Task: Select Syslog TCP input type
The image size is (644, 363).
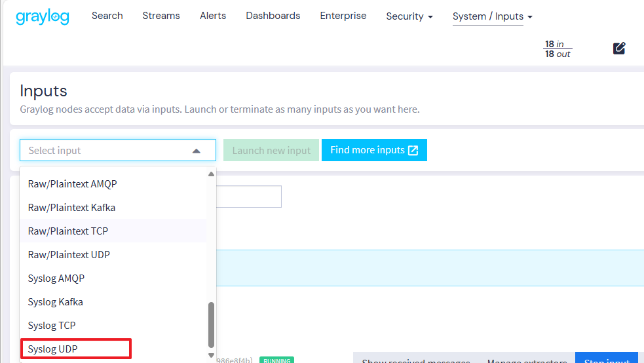Action: 113,325
